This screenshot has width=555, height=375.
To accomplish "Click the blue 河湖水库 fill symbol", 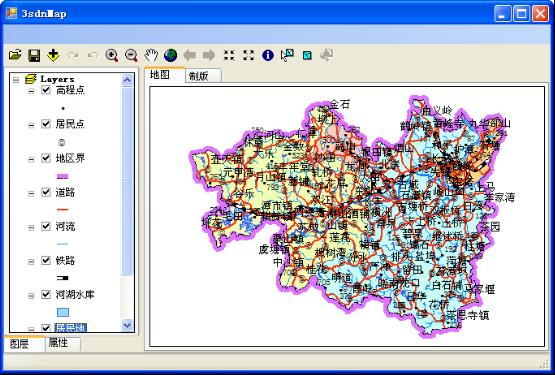I will [63, 312].
